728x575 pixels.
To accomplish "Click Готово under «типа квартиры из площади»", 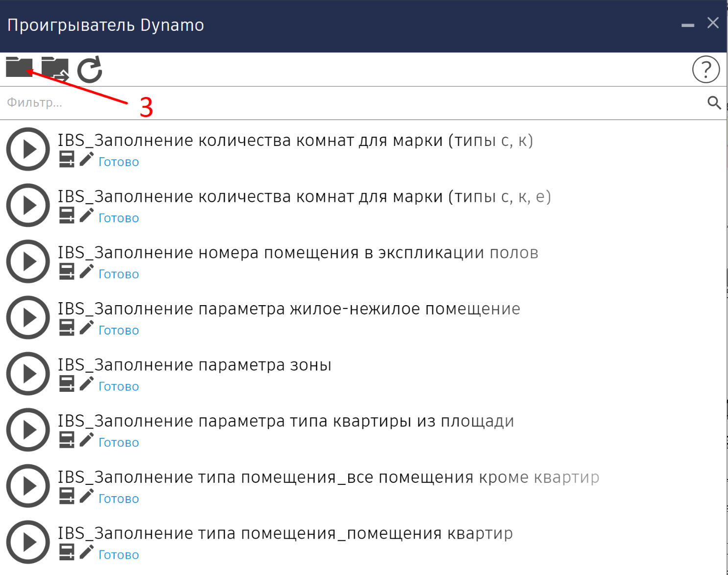I will pos(119,443).
